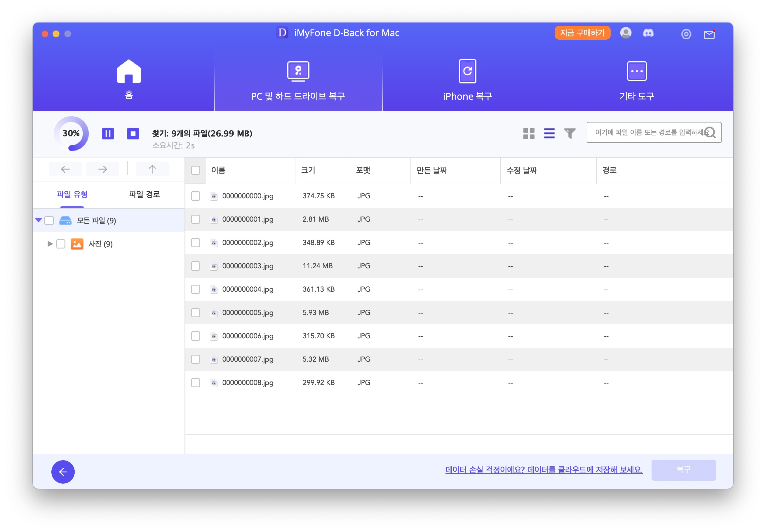Screen dimensions: 766x532
Task: Switch to list view icon
Action: (549, 134)
